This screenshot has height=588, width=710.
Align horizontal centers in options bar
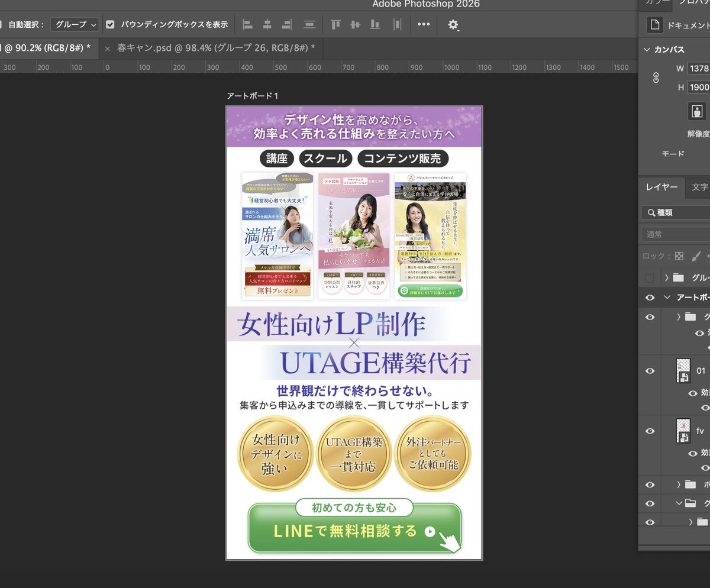(x=267, y=25)
